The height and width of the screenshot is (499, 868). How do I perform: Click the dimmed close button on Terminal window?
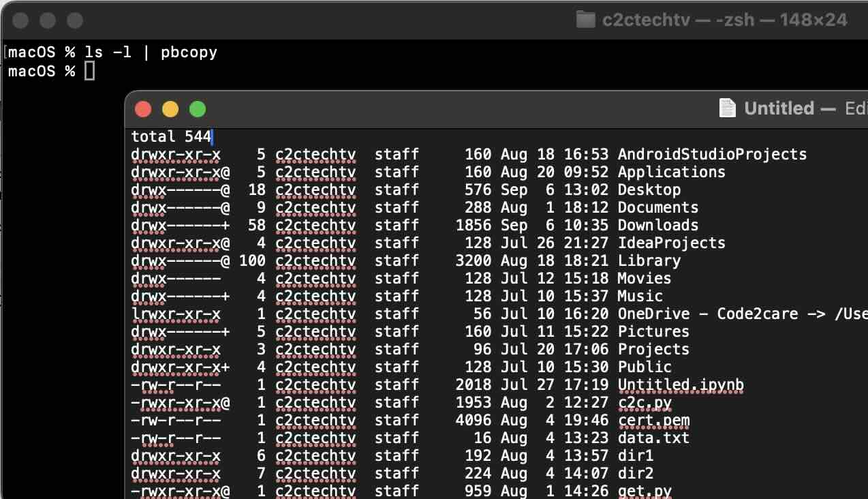(x=20, y=21)
